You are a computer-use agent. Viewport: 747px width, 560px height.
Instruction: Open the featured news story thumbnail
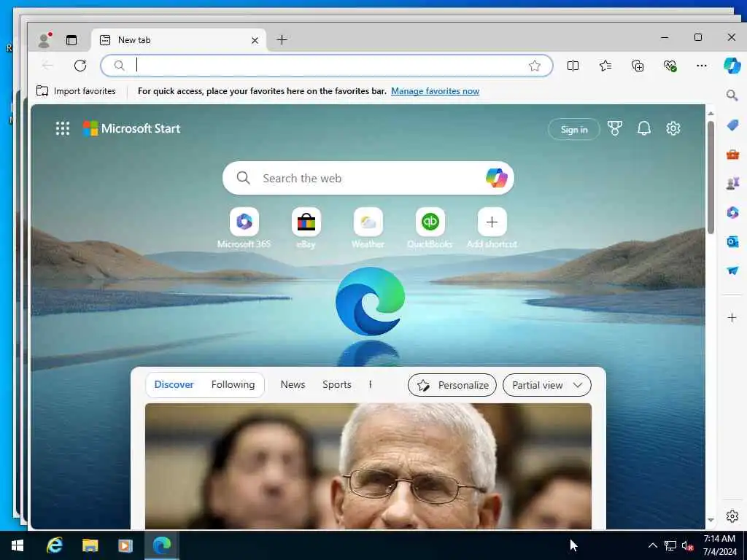(368, 466)
